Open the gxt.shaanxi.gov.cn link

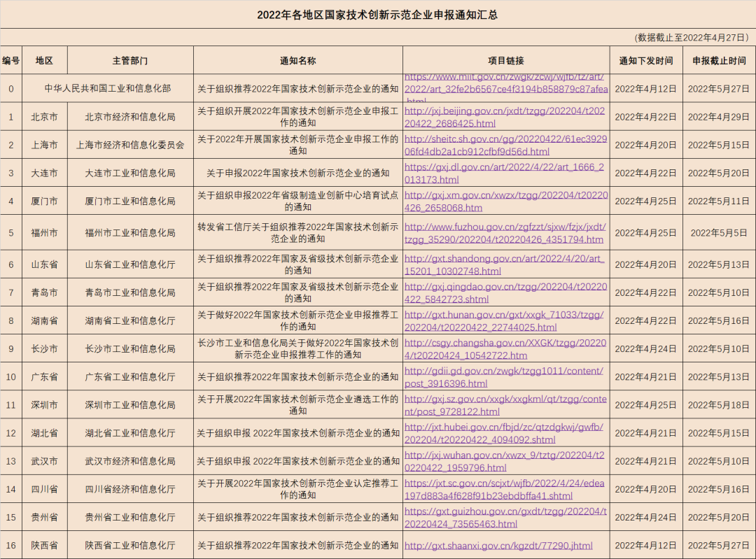(x=498, y=546)
